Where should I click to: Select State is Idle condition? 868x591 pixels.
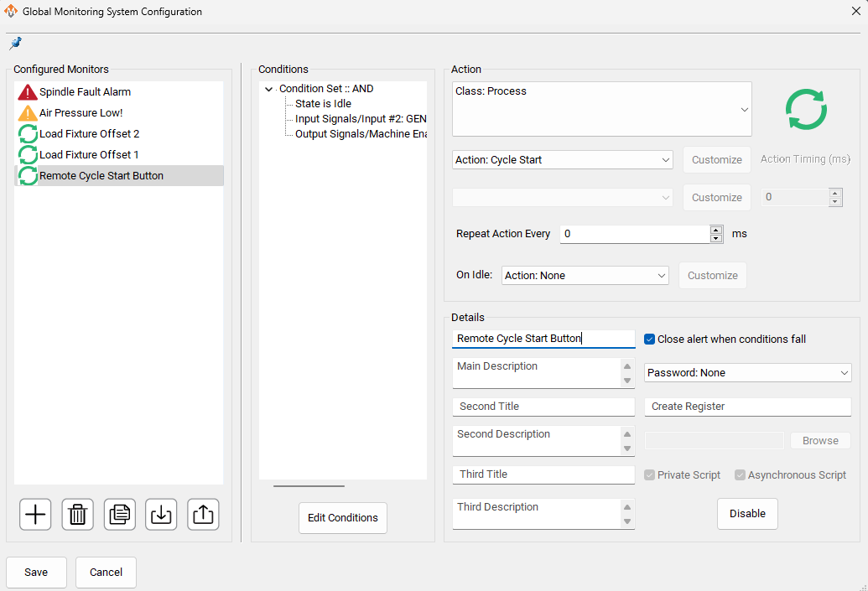[x=323, y=104]
